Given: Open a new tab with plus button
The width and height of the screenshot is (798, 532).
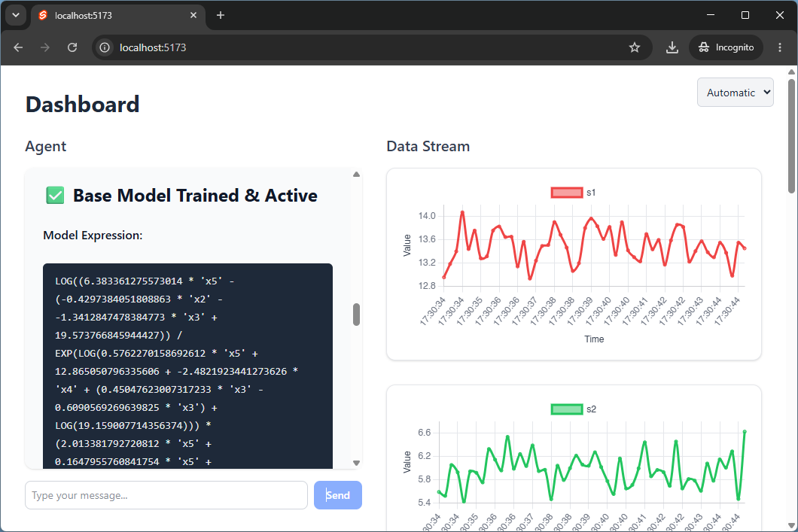Looking at the screenshot, I should (221, 15).
